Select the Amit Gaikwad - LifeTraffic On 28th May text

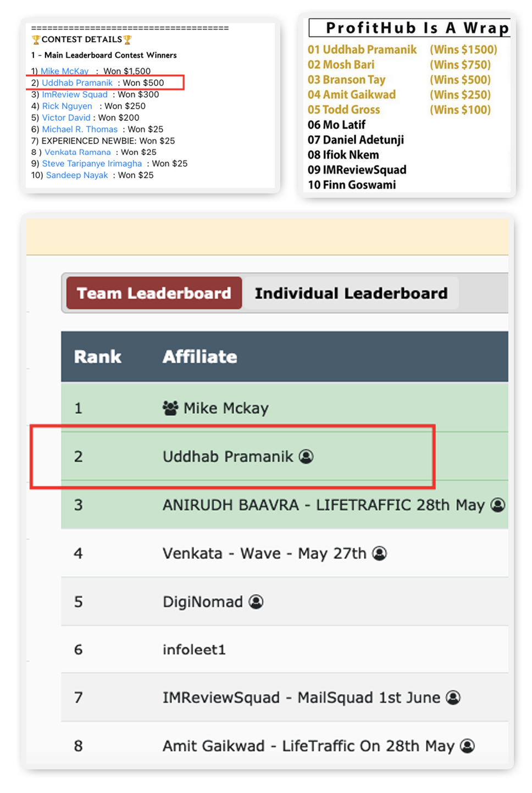click(x=308, y=746)
